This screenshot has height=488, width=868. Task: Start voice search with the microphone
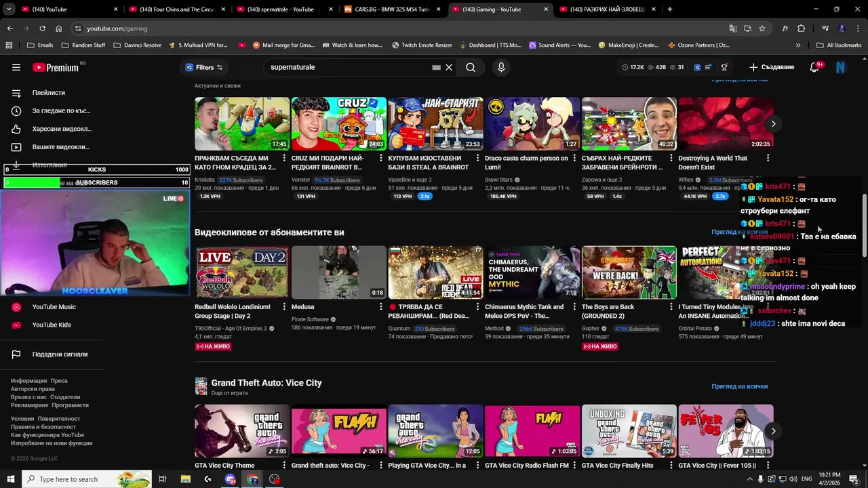tap(501, 67)
